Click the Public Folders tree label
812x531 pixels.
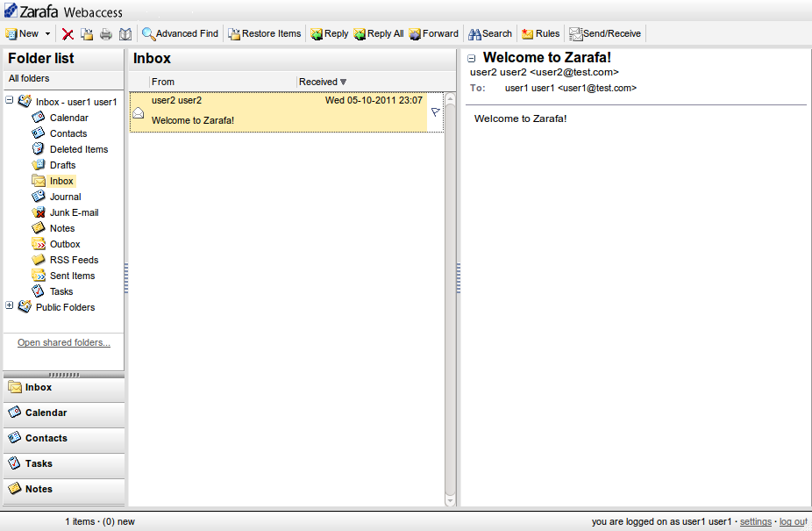click(x=65, y=307)
